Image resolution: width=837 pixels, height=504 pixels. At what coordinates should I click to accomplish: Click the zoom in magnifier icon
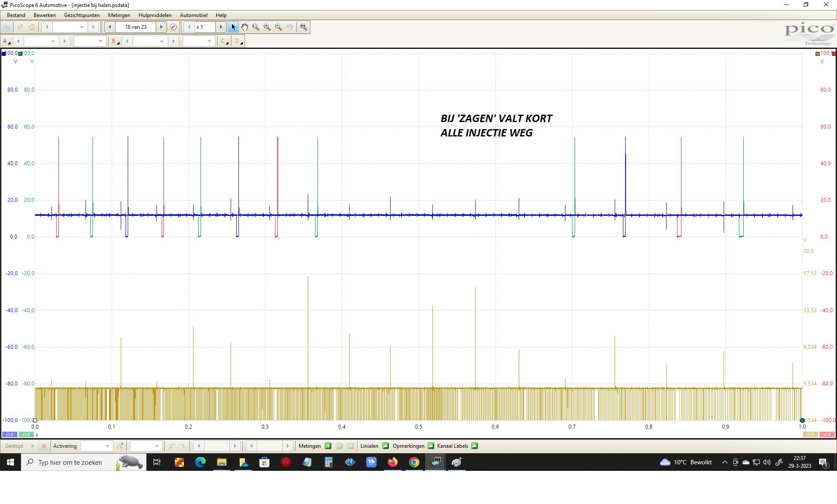coord(267,27)
